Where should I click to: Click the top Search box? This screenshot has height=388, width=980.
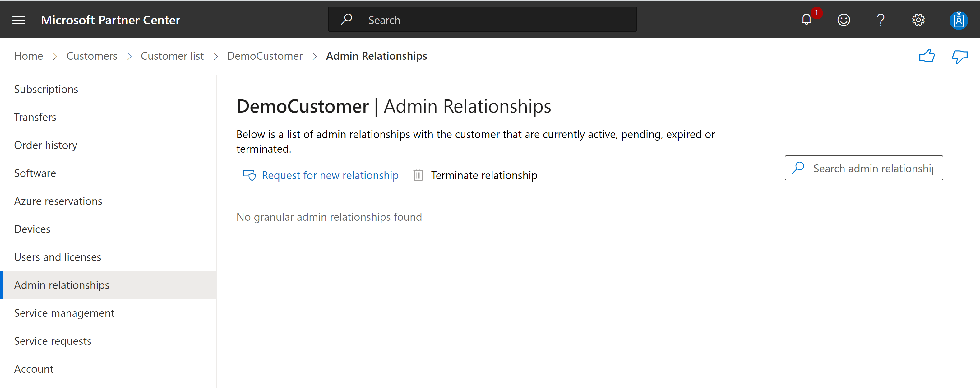click(482, 19)
